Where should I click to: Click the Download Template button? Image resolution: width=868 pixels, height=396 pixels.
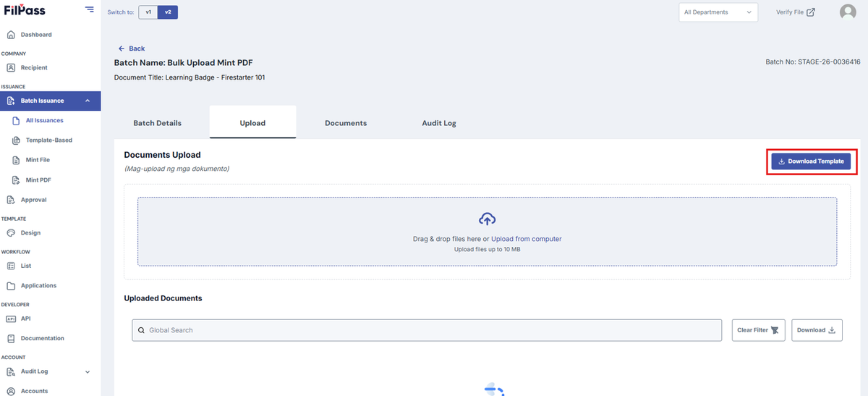(811, 161)
